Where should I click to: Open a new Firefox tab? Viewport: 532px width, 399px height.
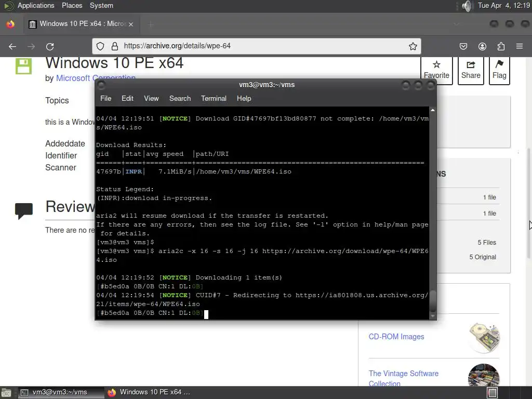pyautogui.click(x=151, y=24)
